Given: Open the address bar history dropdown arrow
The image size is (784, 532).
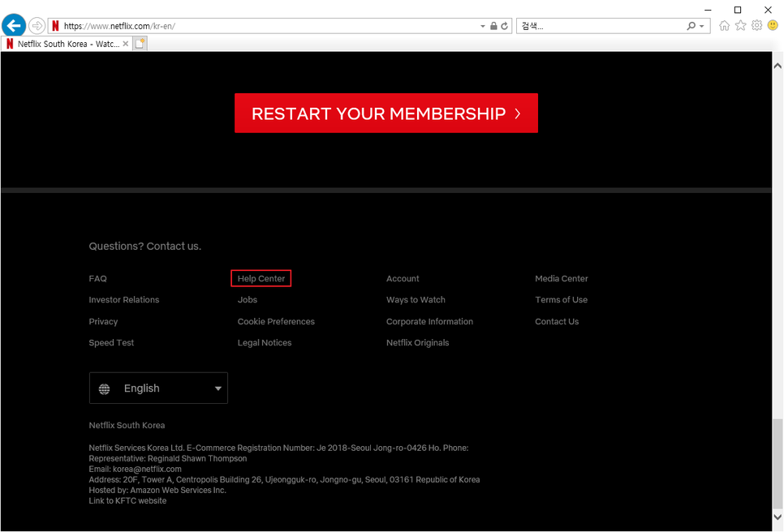Looking at the screenshot, I should point(483,26).
